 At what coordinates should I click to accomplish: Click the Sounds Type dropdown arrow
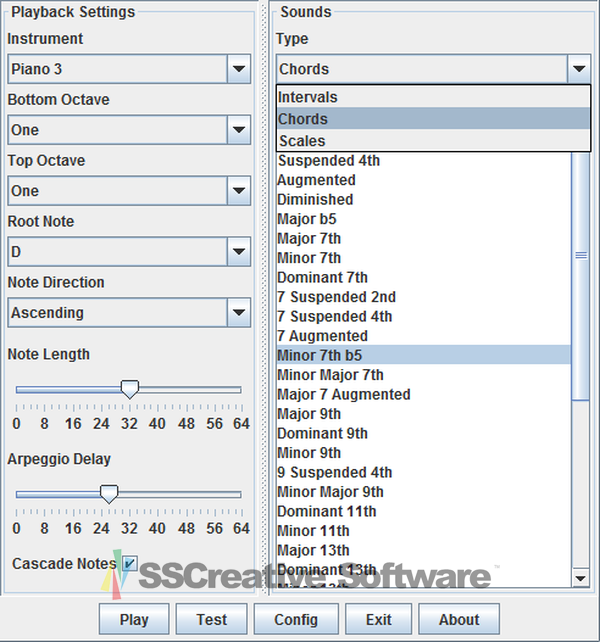pos(579,70)
